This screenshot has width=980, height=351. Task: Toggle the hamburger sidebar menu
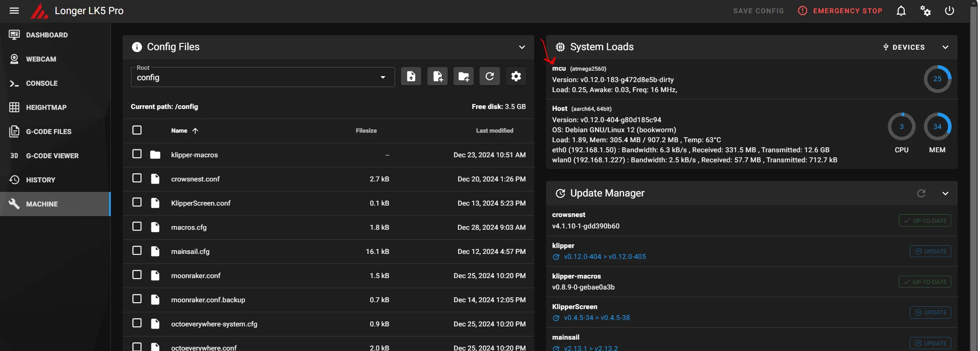(x=14, y=11)
